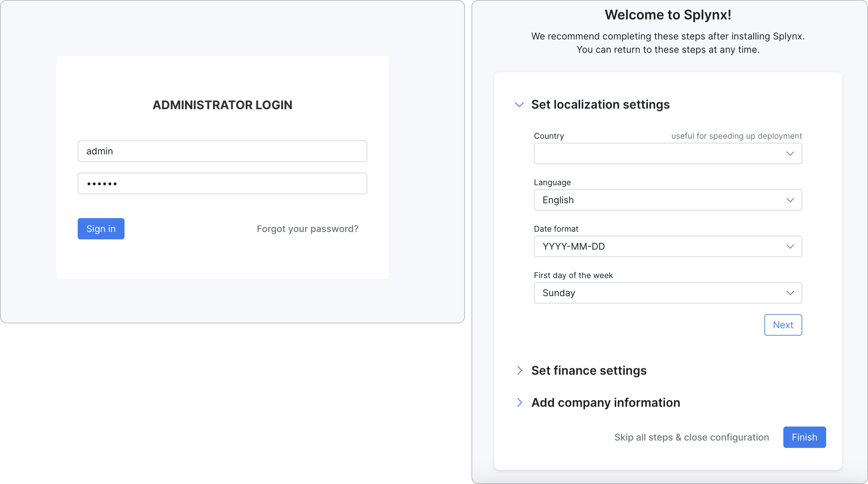Open the First day of the week dropdown
This screenshot has width=868, height=484.
(x=668, y=293)
